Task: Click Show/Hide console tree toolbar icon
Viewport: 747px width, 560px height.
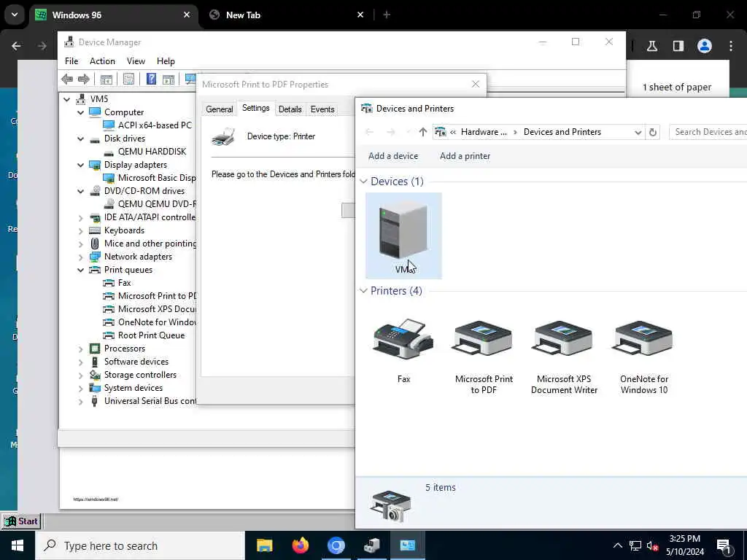Action: [x=107, y=79]
